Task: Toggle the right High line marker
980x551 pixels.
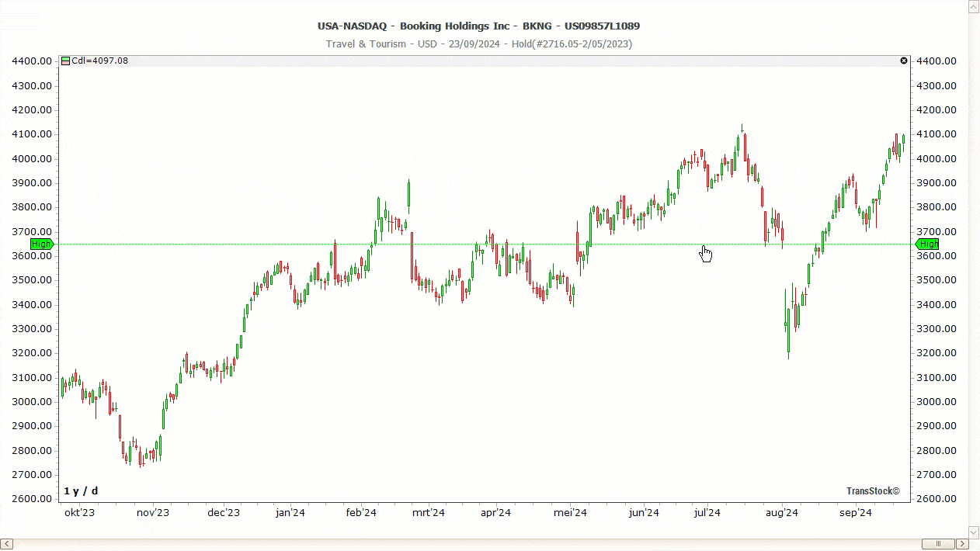Action: point(929,244)
